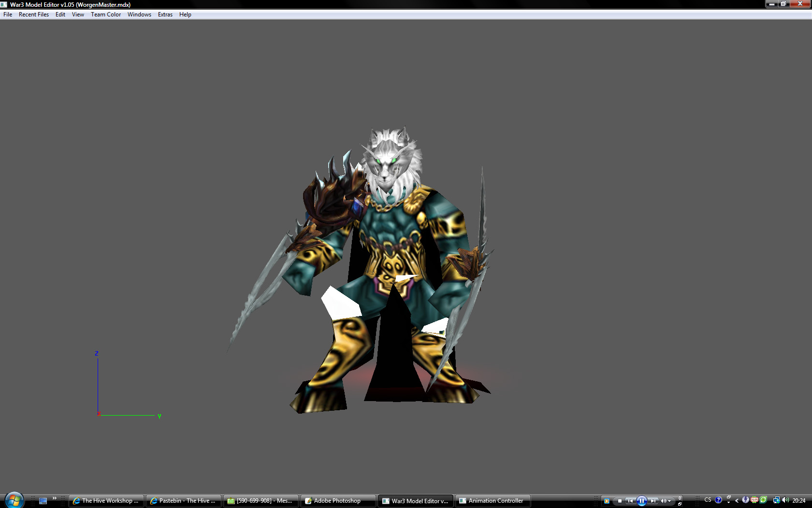Open the Recent Files menu
812x508 pixels.
pyautogui.click(x=34, y=15)
